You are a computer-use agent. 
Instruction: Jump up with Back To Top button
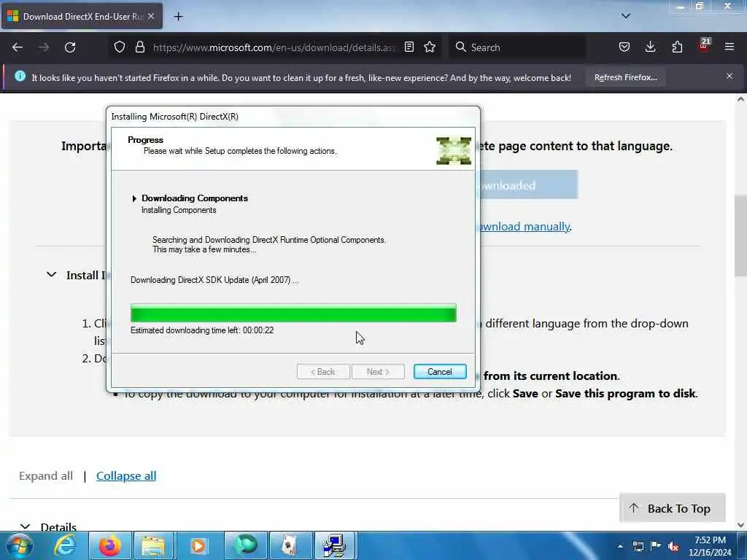point(672,508)
